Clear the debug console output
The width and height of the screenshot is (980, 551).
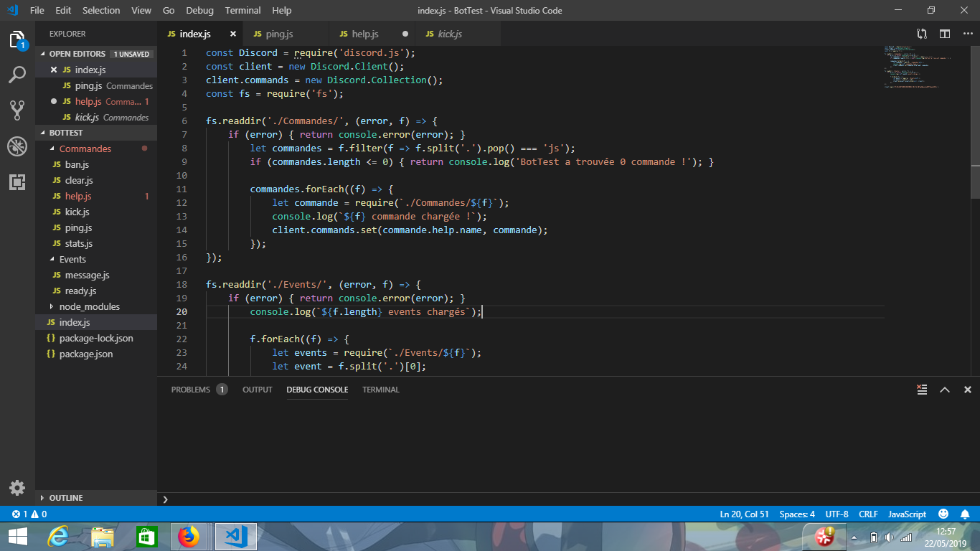tap(922, 390)
